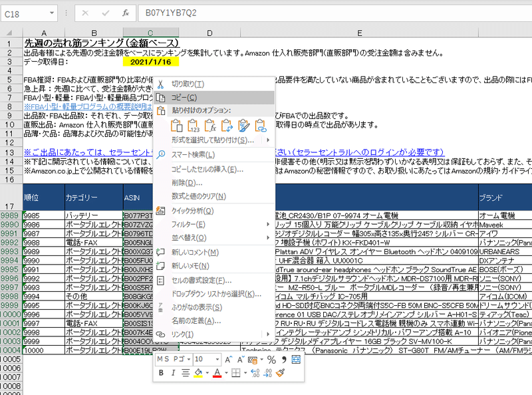
Task: Toggle bold in mini toolbar
Action: 161,373
